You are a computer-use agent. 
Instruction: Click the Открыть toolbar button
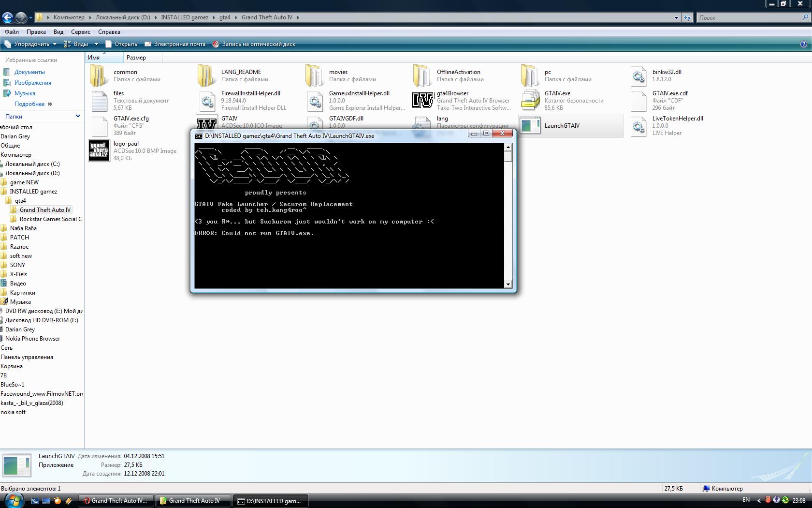(121, 44)
